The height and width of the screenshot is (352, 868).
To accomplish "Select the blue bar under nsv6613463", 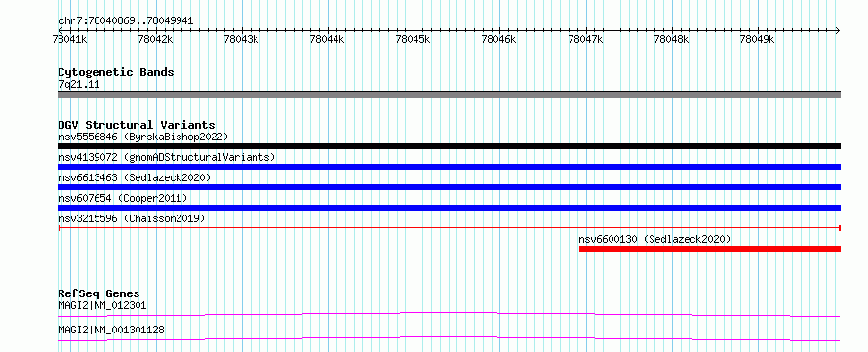I will pos(449,187).
